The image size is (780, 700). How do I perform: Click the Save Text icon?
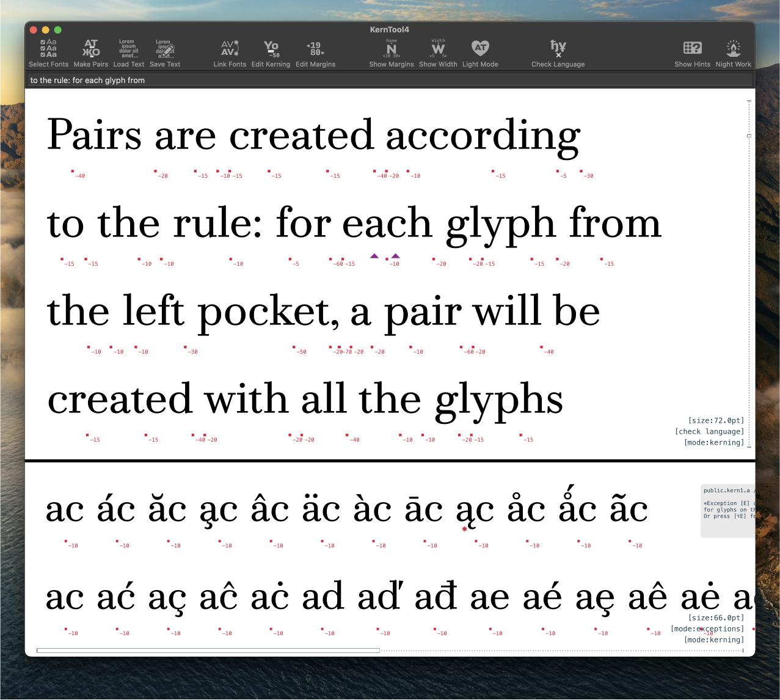tap(165, 53)
